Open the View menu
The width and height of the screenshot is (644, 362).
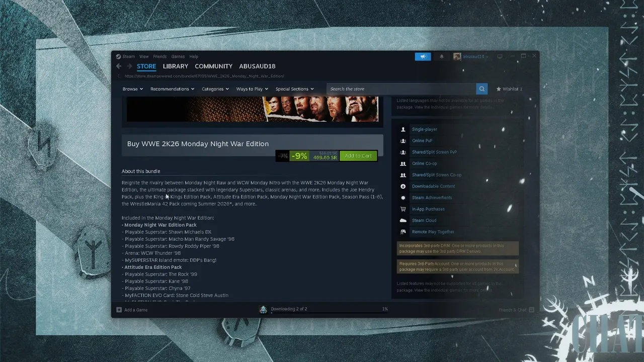(144, 56)
